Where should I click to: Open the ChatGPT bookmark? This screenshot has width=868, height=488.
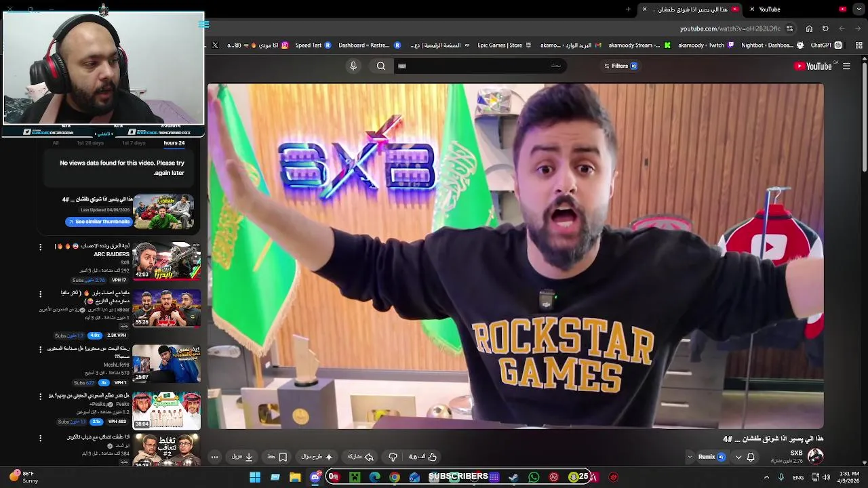point(826,45)
